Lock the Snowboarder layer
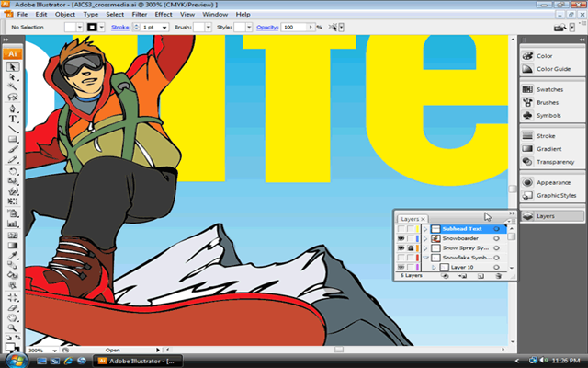588x368 pixels. [411, 238]
